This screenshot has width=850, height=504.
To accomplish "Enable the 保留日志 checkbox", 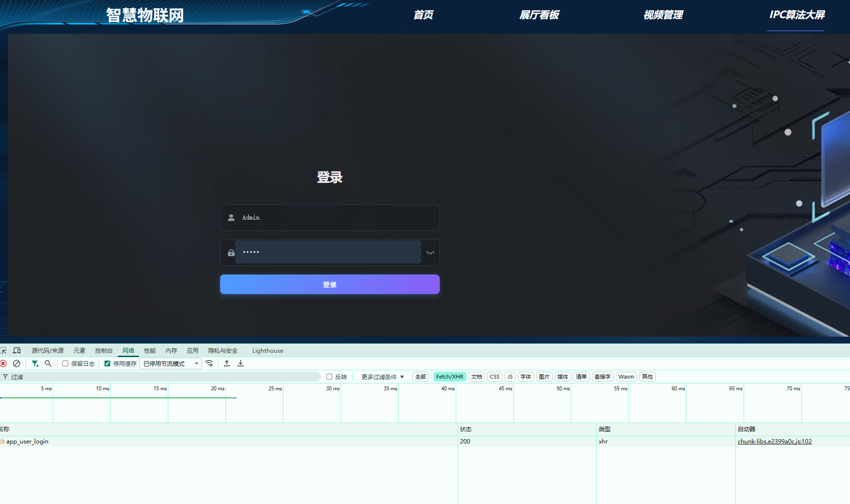I will tap(65, 363).
